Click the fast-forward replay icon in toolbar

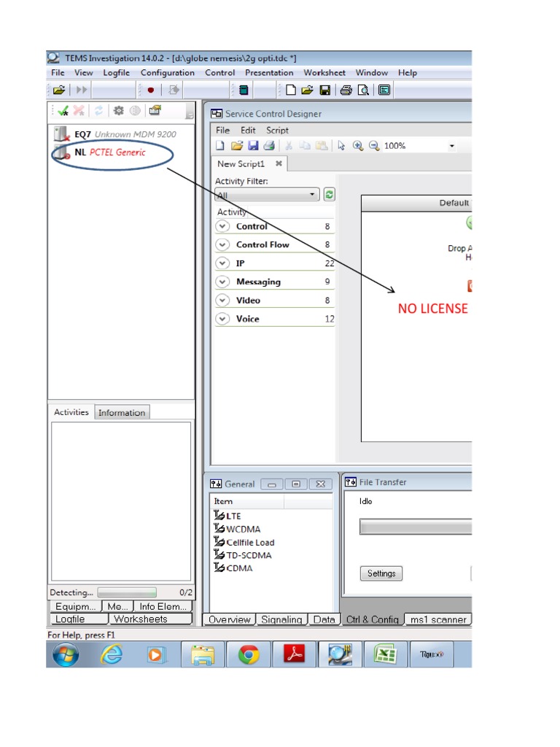(82, 90)
